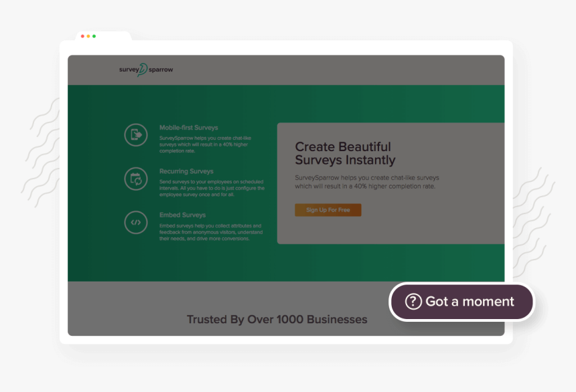Click the SurveySparrow logo
The height and width of the screenshot is (392, 576).
click(x=146, y=70)
